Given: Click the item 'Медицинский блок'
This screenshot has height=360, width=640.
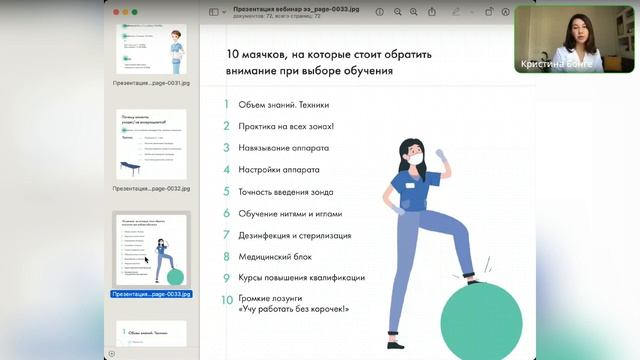Looking at the screenshot, I should pos(275,257).
